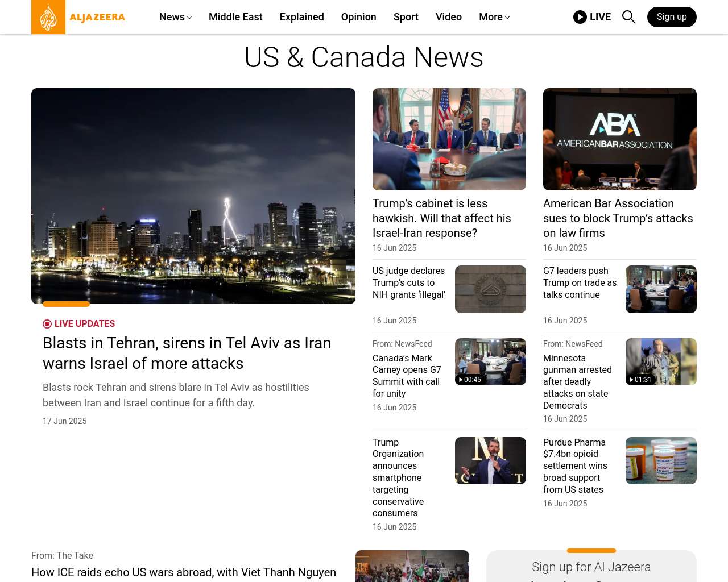Viewport: 728px width, 582px height.
Task: Open Trump Organization smartphone article
Action: click(398, 477)
